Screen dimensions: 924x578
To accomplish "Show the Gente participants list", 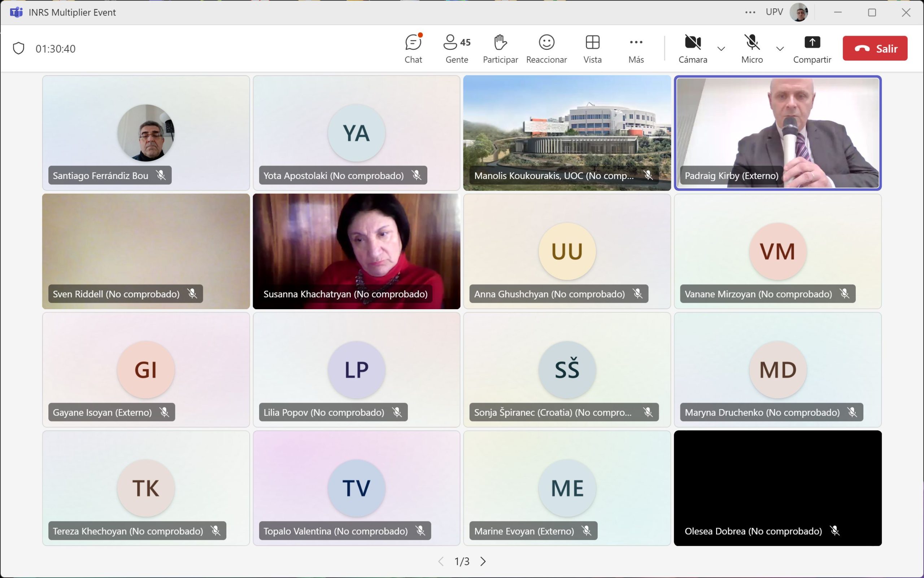I will coord(457,48).
